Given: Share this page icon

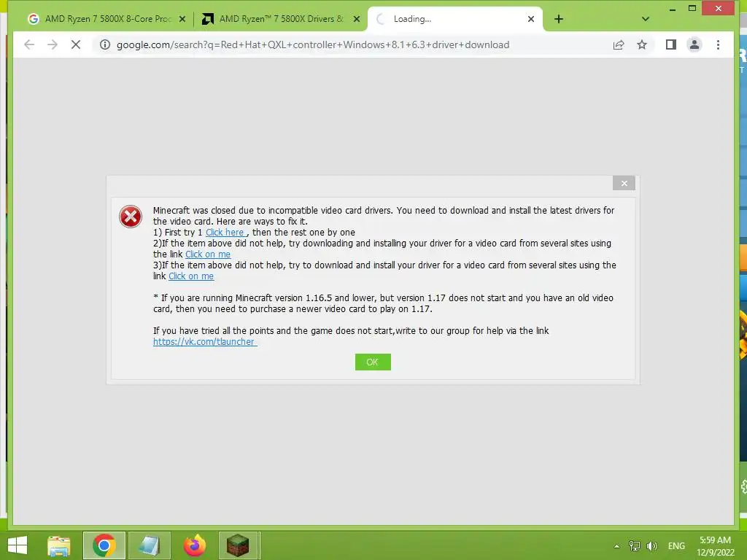Looking at the screenshot, I should 619,44.
